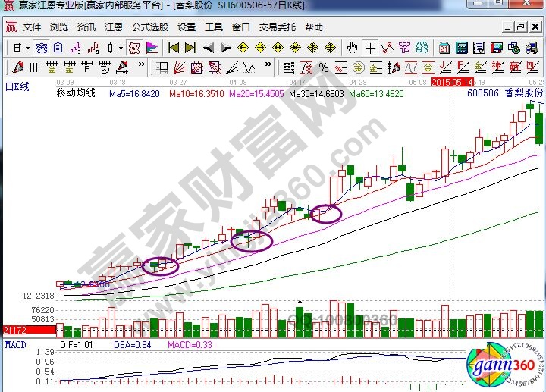This screenshot has width=546, height=392.
Task: Open the 交易委托 menu
Action: tap(278, 27)
